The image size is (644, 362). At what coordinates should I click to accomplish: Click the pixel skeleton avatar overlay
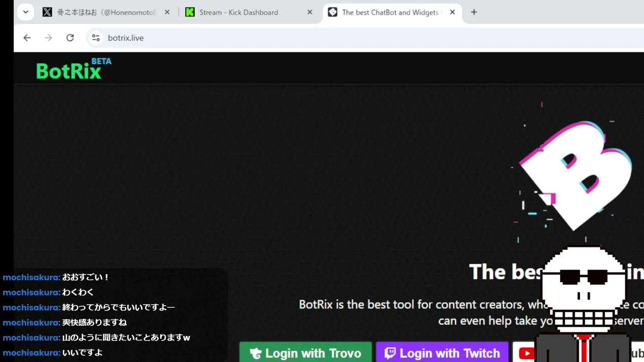tap(584, 304)
